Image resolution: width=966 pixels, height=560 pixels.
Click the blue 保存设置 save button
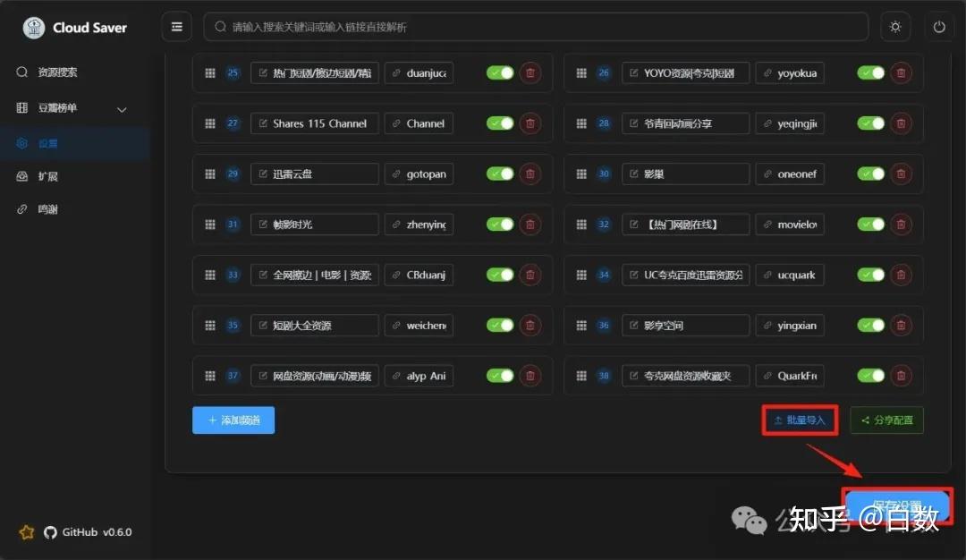tap(897, 505)
